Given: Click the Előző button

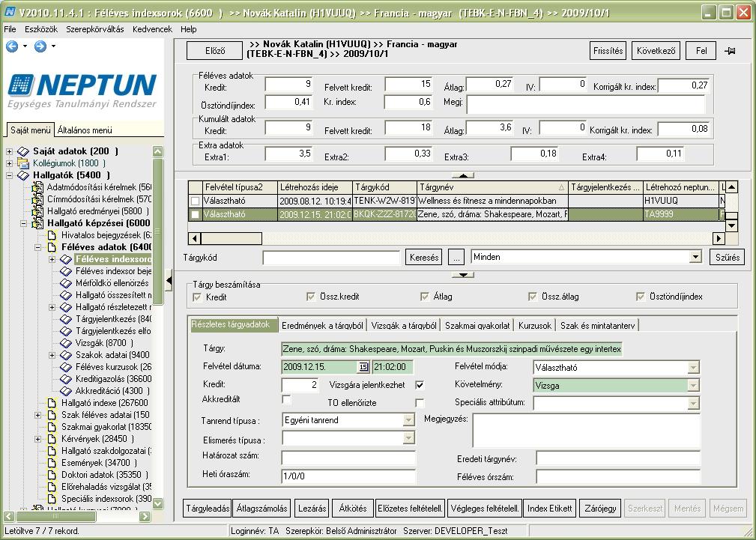Looking at the screenshot, I should 215,51.
